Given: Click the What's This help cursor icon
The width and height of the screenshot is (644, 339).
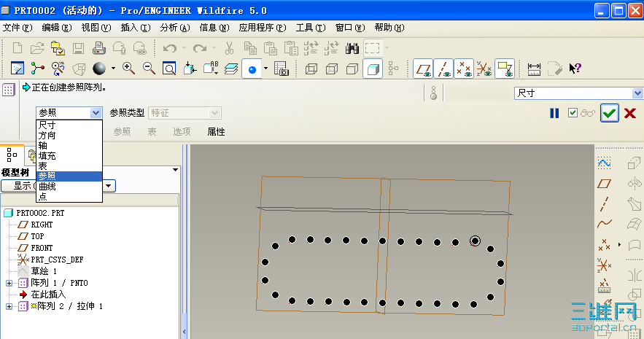Looking at the screenshot, I should tap(575, 68).
